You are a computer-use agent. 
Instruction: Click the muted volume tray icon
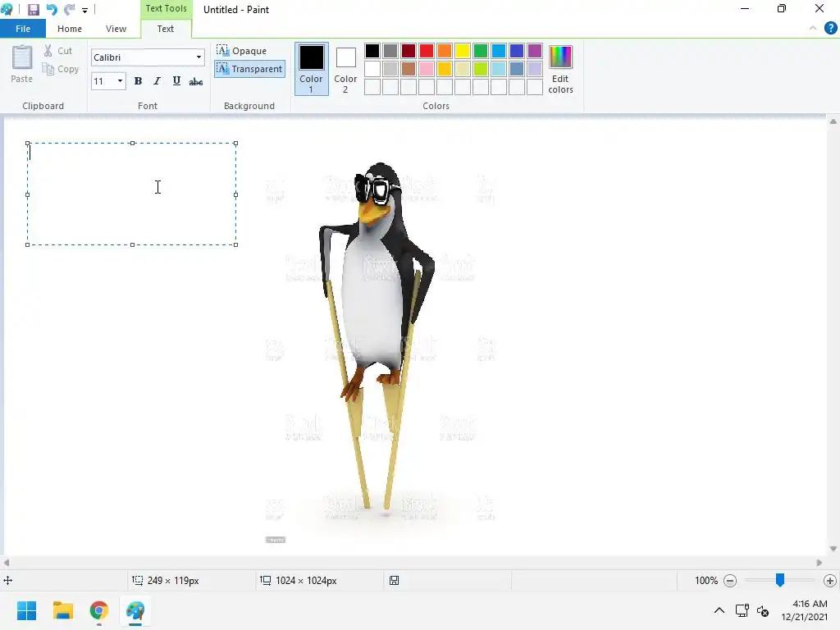tap(763, 610)
